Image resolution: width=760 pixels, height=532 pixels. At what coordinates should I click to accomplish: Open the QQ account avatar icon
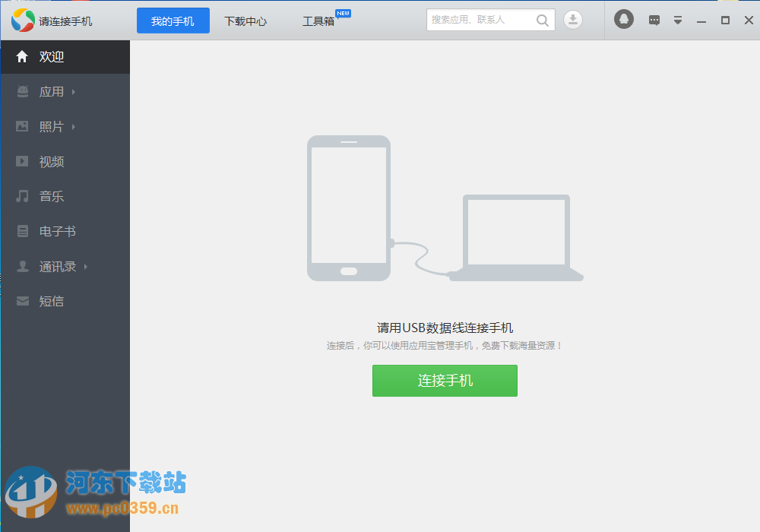click(623, 19)
